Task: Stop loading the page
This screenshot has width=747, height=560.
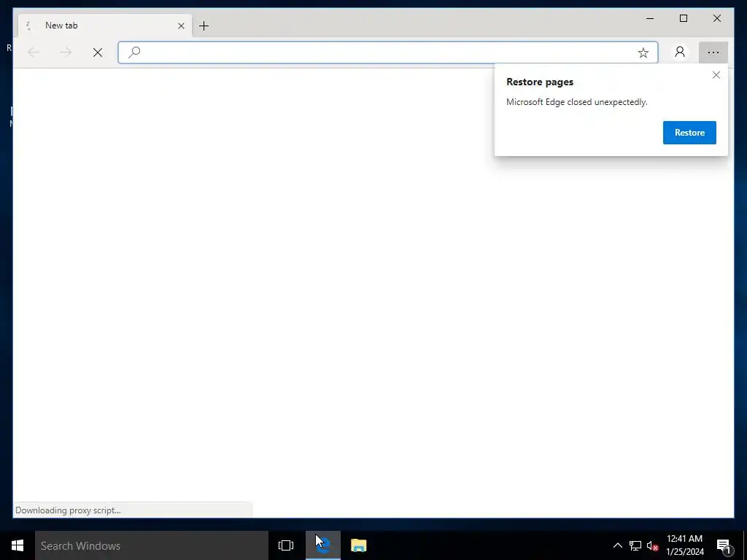Action: 98,52
